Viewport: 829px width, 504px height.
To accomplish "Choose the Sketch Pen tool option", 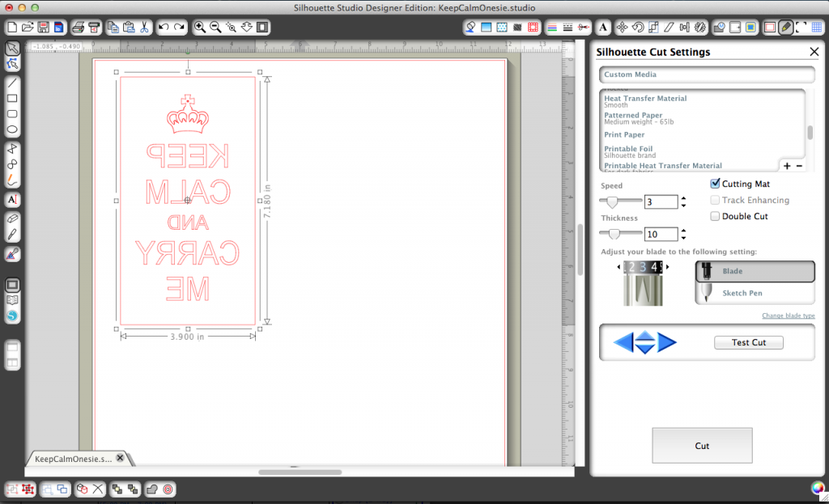I will coord(755,293).
